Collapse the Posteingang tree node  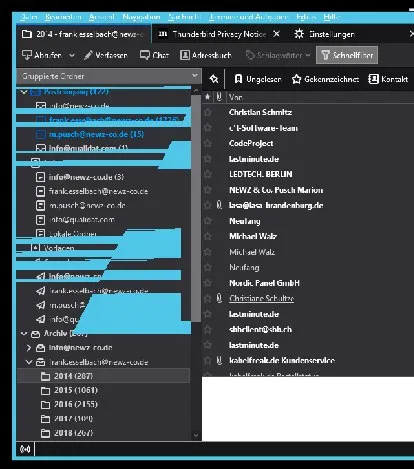24,92
